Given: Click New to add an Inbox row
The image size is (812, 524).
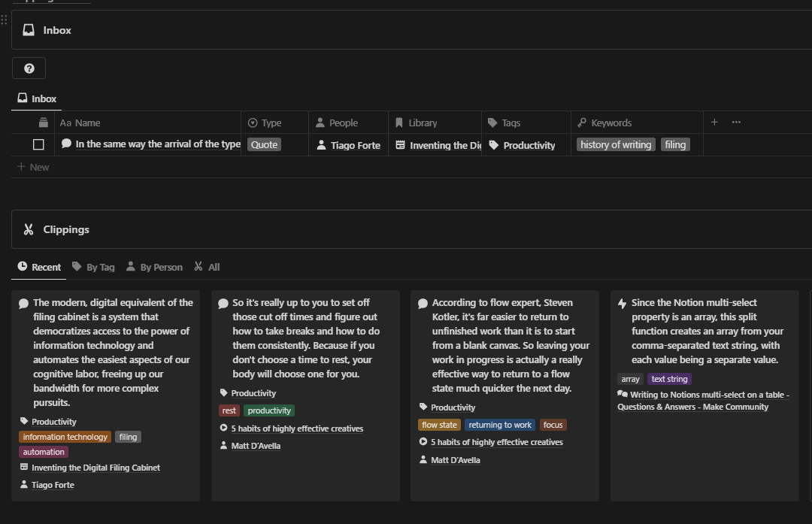Looking at the screenshot, I should coord(33,167).
